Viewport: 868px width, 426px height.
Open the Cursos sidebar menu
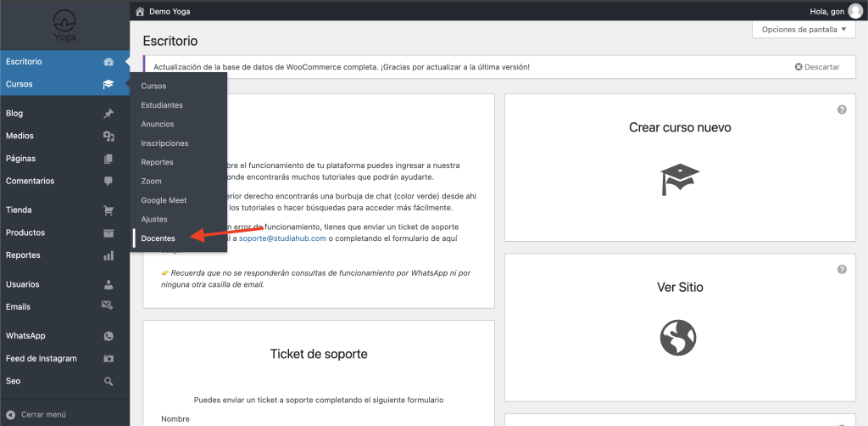click(19, 84)
